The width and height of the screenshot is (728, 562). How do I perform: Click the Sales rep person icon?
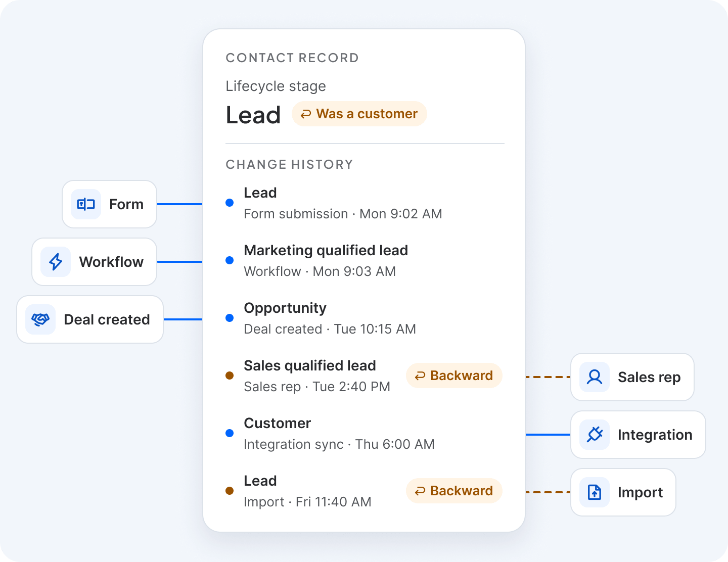(x=595, y=377)
